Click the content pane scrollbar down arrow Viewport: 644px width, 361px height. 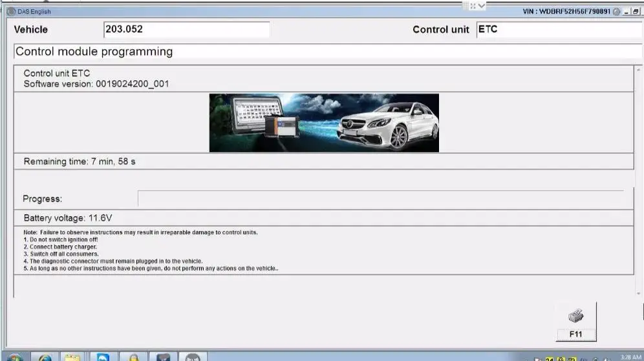638,293
